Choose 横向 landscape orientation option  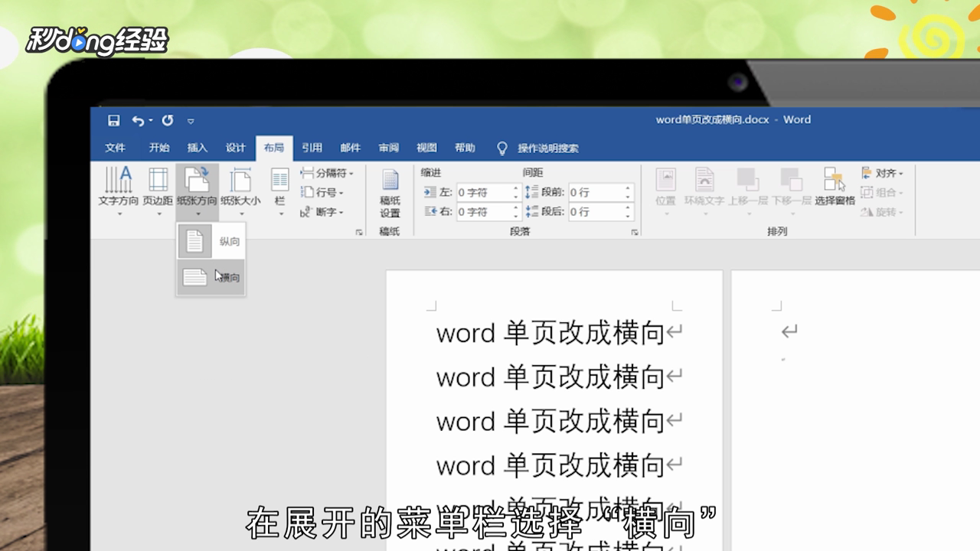pyautogui.click(x=211, y=277)
